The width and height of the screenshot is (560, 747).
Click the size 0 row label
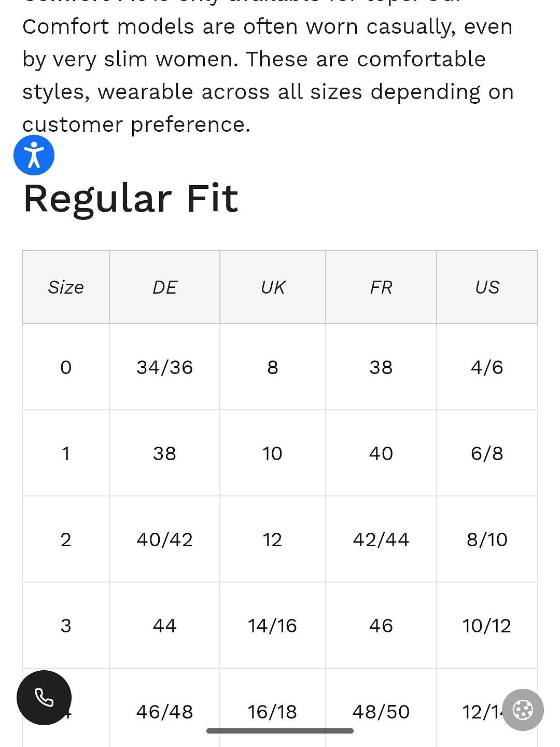[66, 367]
